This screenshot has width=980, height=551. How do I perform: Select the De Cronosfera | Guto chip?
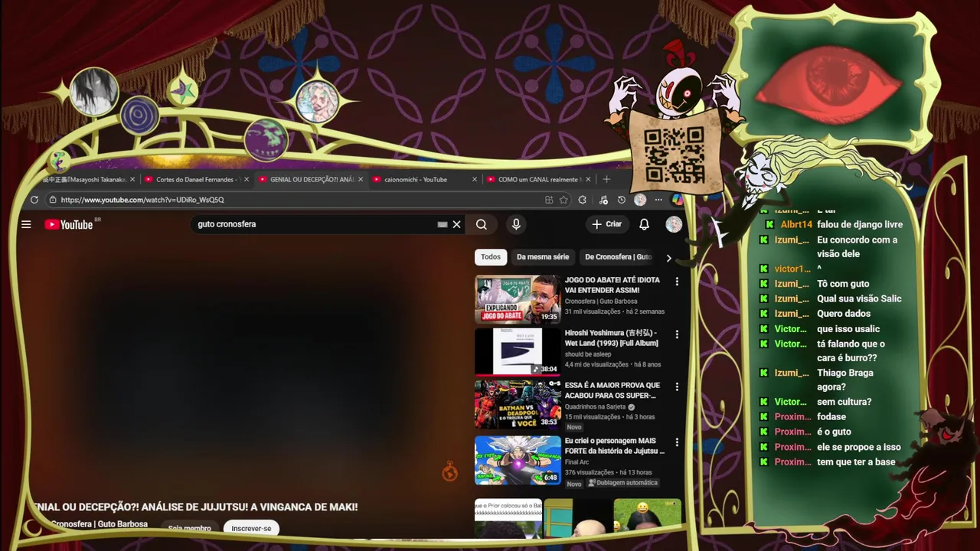click(618, 257)
